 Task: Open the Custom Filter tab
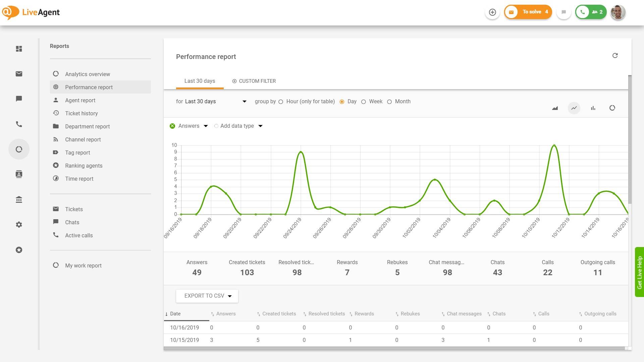[x=254, y=81]
